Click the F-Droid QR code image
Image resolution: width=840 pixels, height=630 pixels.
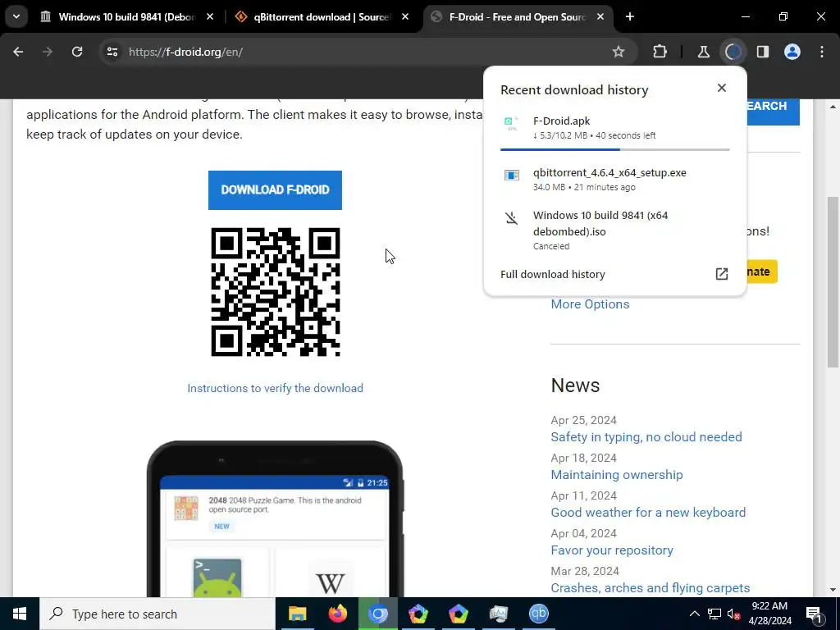coord(276,292)
